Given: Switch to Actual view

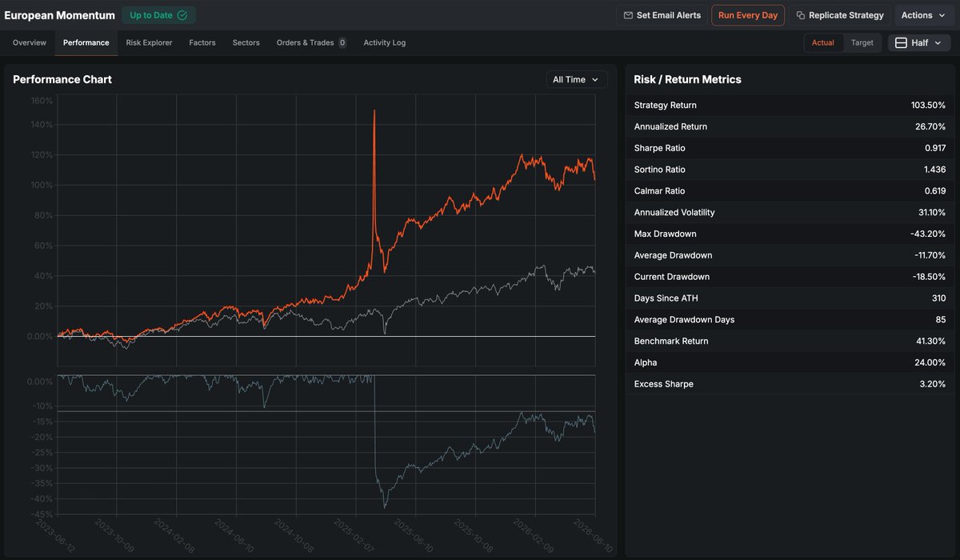Looking at the screenshot, I should point(823,43).
